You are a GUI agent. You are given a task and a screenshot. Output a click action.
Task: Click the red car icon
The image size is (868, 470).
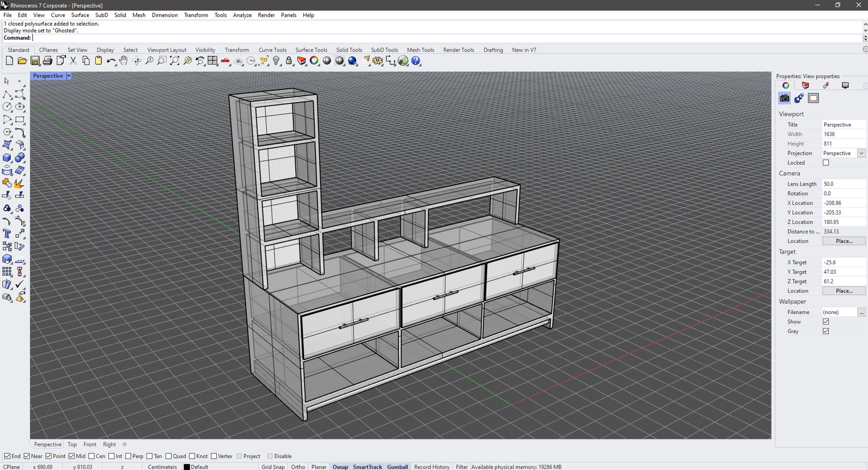pos(226,61)
